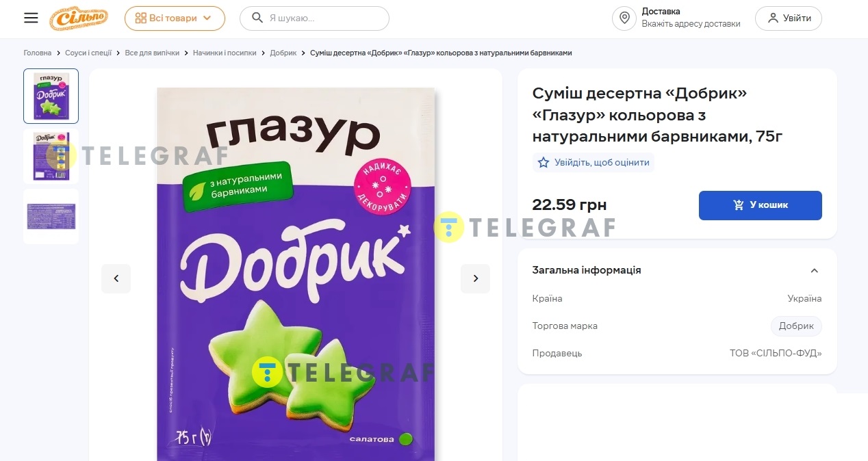Screen dimensions: 868x461
Task: Click the Я шукаю search field
Action: pyautogui.click(x=314, y=18)
